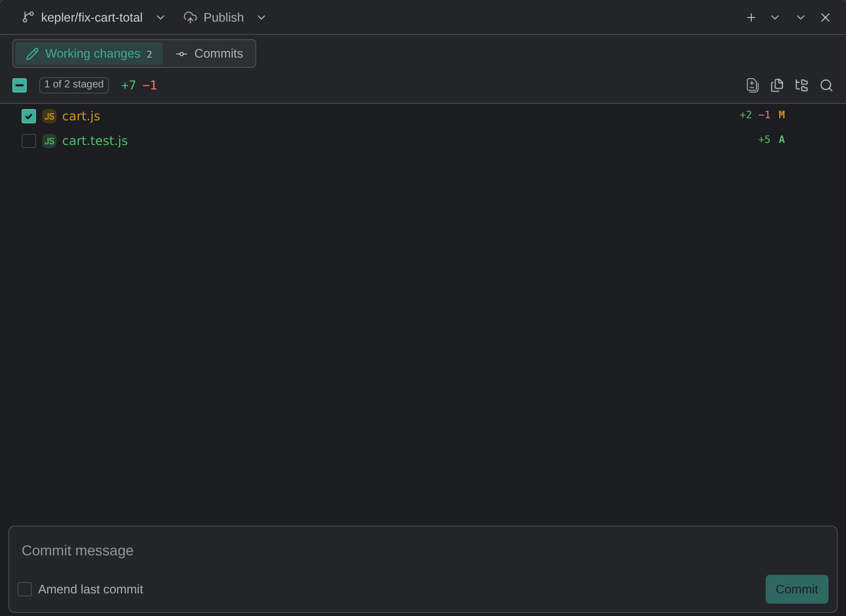Viewport: 846px width, 616px height.
Task: Click the file diff icon in toolbar
Action: 752,85
